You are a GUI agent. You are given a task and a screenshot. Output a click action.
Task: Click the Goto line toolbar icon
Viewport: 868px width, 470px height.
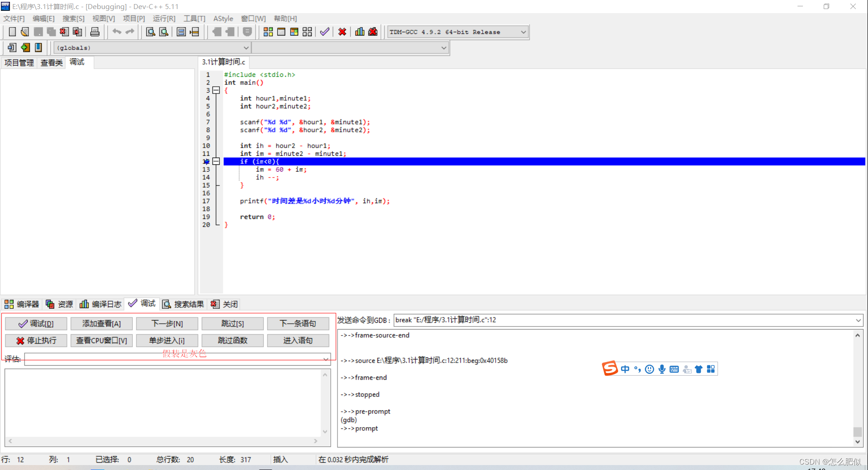click(x=194, y=32)
